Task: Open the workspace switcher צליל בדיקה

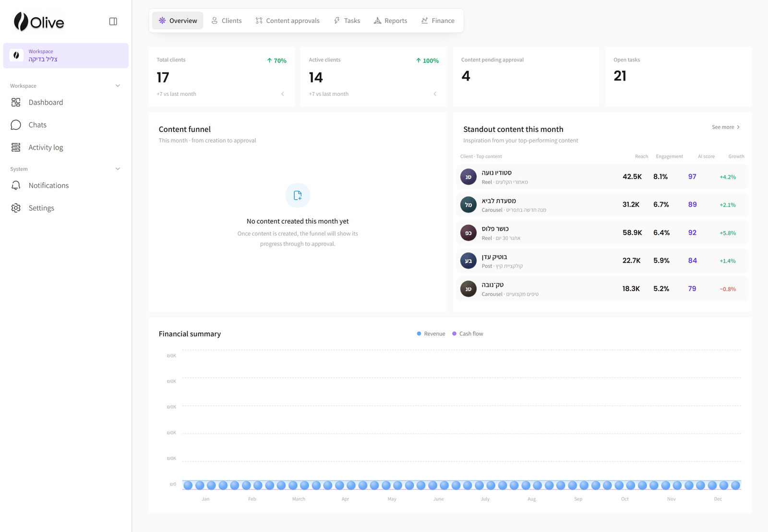Action: pyautogui.click(x=66, y=56)
